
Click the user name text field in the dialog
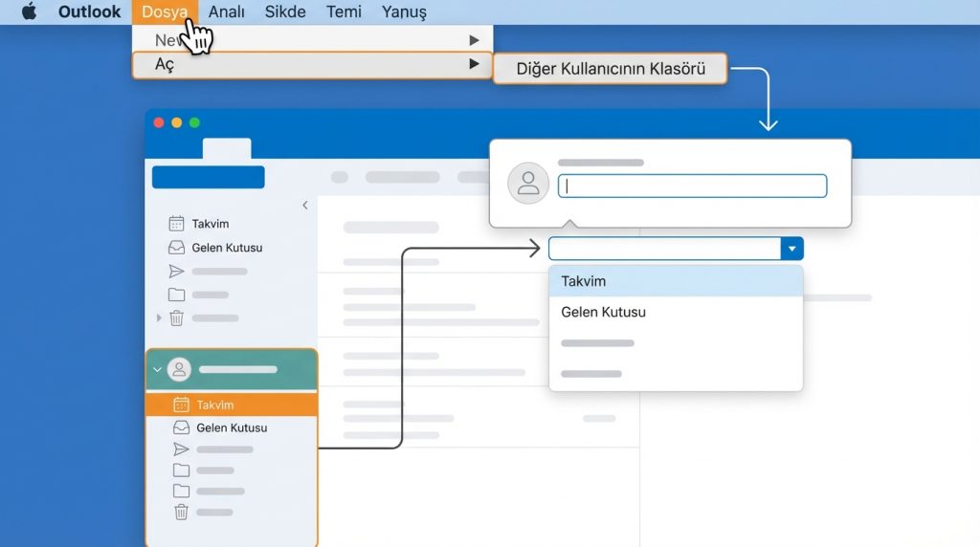click(692, 186)
